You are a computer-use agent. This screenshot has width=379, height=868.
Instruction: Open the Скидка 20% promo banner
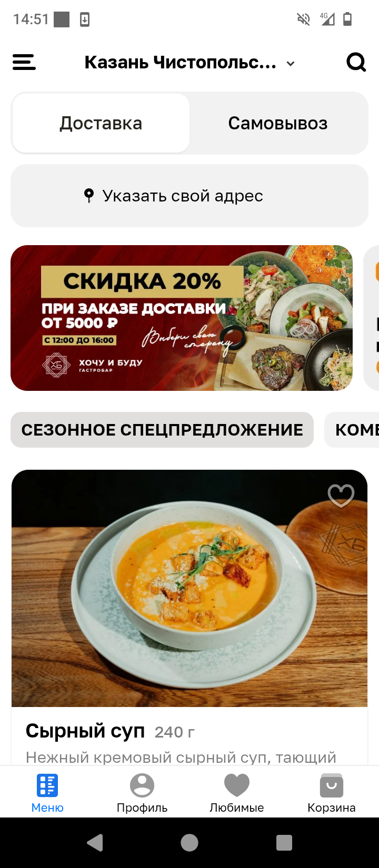coord(182,318)
